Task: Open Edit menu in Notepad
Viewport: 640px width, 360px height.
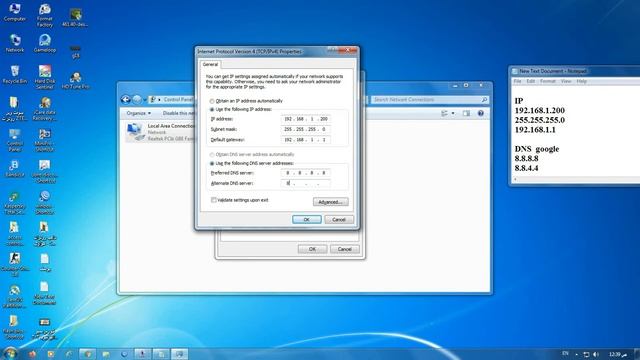Action: point(531,81)
